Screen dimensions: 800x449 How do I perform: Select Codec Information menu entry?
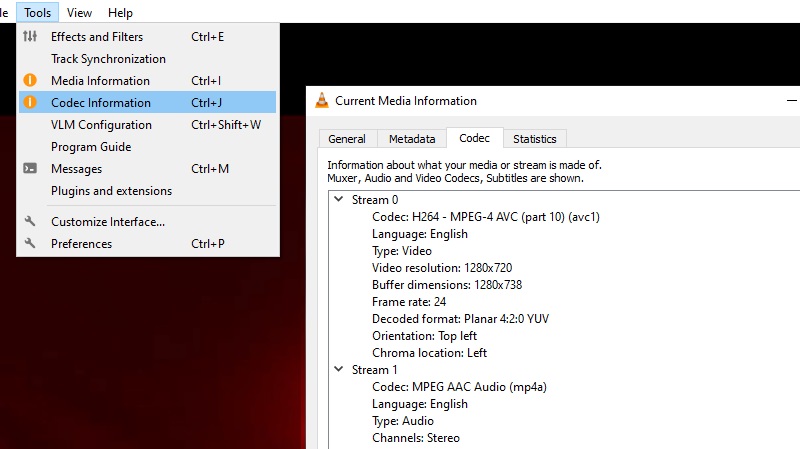147,103
